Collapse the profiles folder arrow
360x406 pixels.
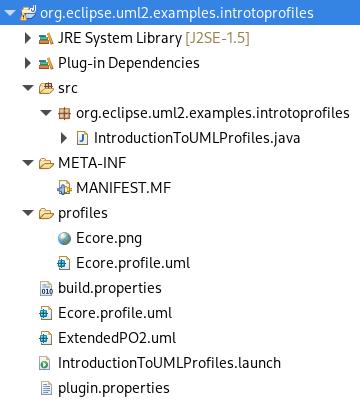pyautogui.click(x=28, y=213)
